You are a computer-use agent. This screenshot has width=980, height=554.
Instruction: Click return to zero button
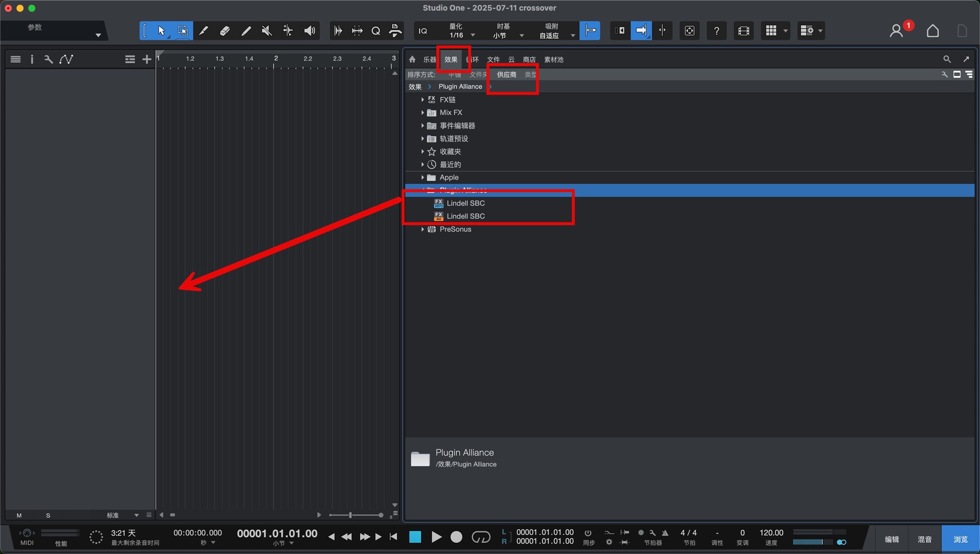[393, 537]
